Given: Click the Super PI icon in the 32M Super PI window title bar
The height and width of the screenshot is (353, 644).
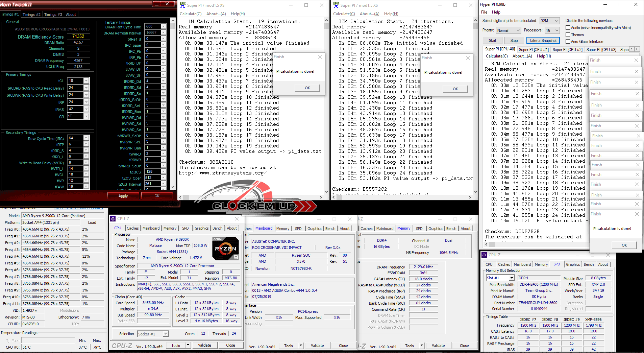Looking at the screenshot, I should 336,5.
